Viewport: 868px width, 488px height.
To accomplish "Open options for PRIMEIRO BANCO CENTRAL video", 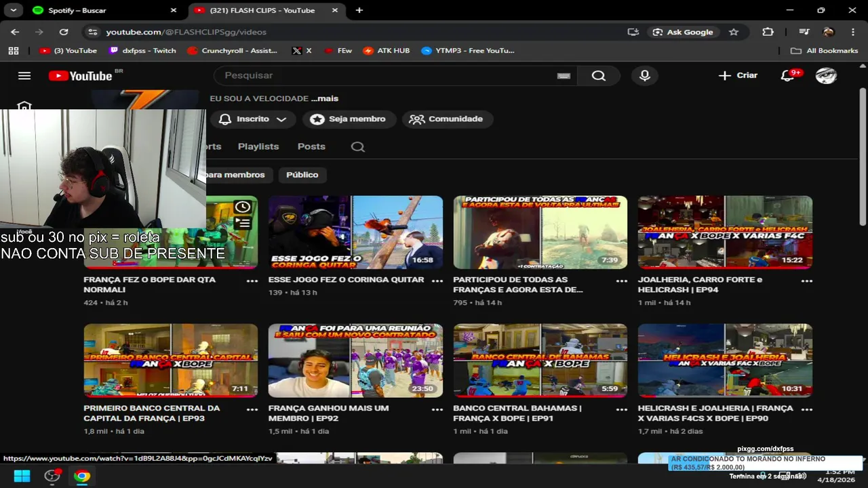I will (x=252, y=409).
